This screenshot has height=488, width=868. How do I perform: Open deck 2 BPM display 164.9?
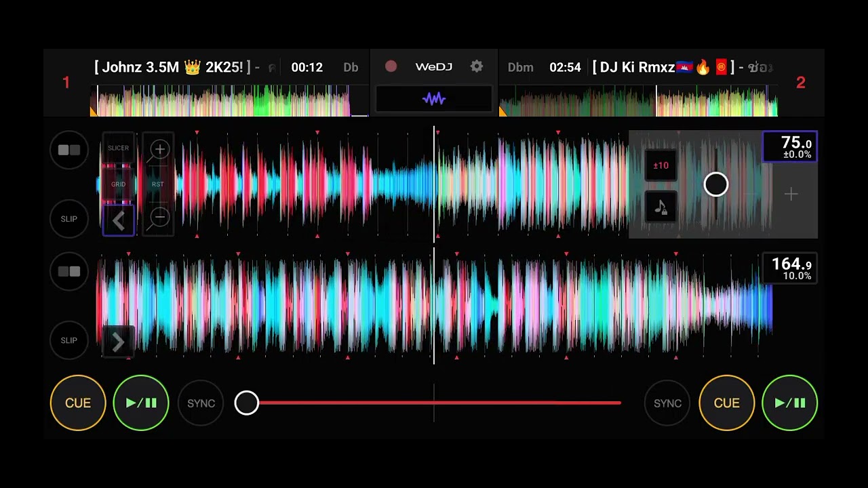coord(790,268)
